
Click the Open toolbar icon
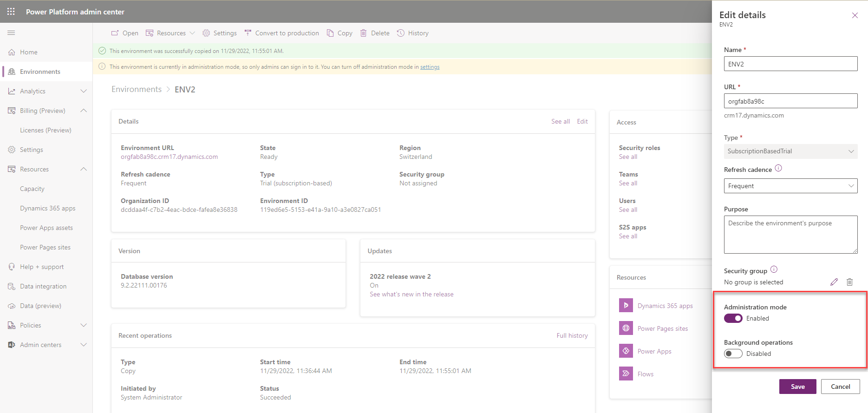[x=115, y=33]
